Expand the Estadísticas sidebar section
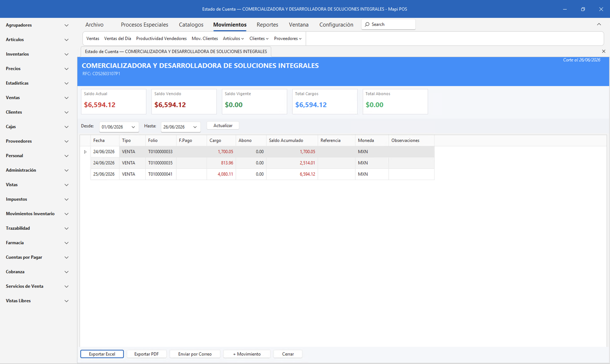610x364 pixels. pos(66,83)
